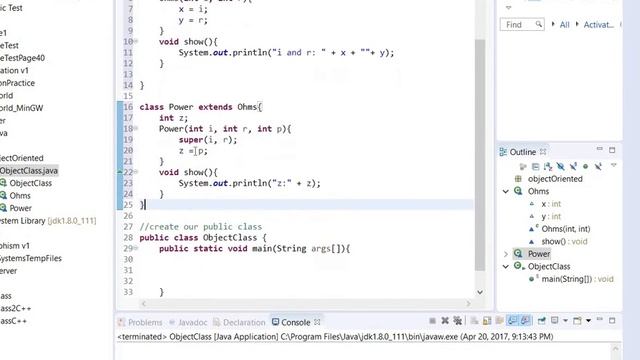The image size is (640, 360).
Task: Click the Clear Console icon
Action: click(x=474, y=321)
